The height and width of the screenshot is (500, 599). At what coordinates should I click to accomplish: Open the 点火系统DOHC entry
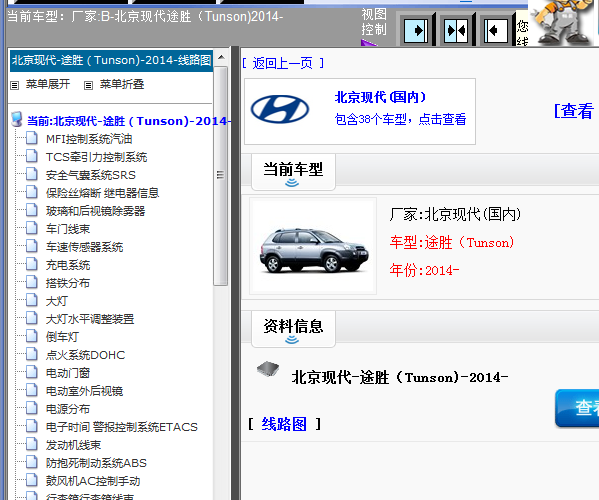(85, 355)
